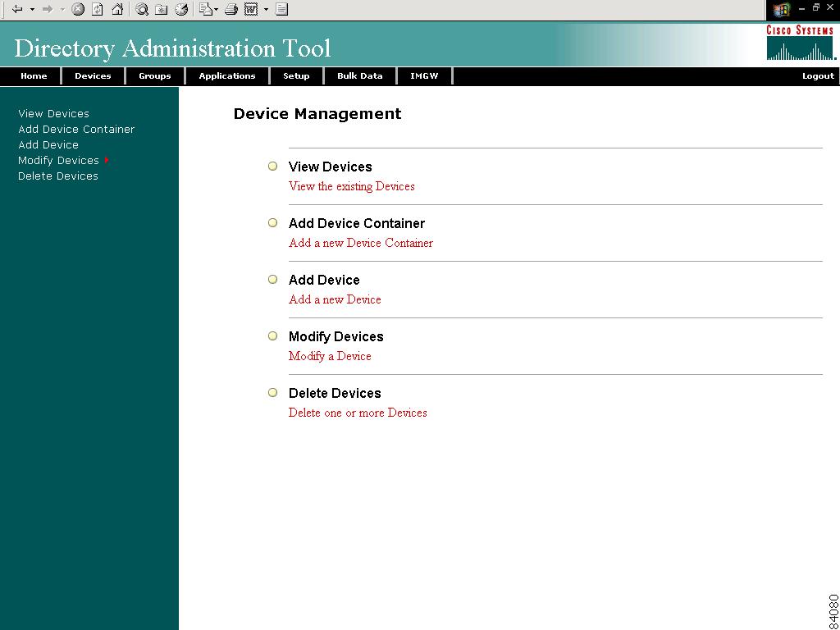Viewport: 840px width, 630px height.
Task: Click 'Delete one or more Devices' link
Action: click(x=358, y=413)
